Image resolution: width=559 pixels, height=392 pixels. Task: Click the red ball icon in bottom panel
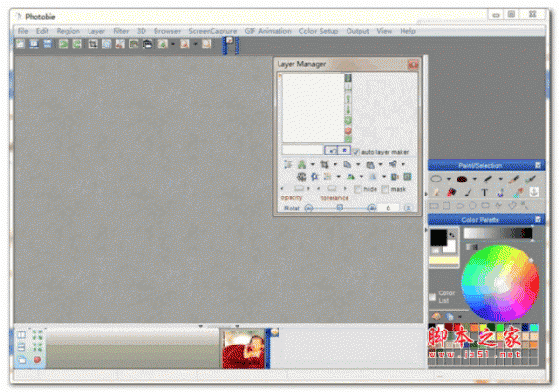point(37,359)
